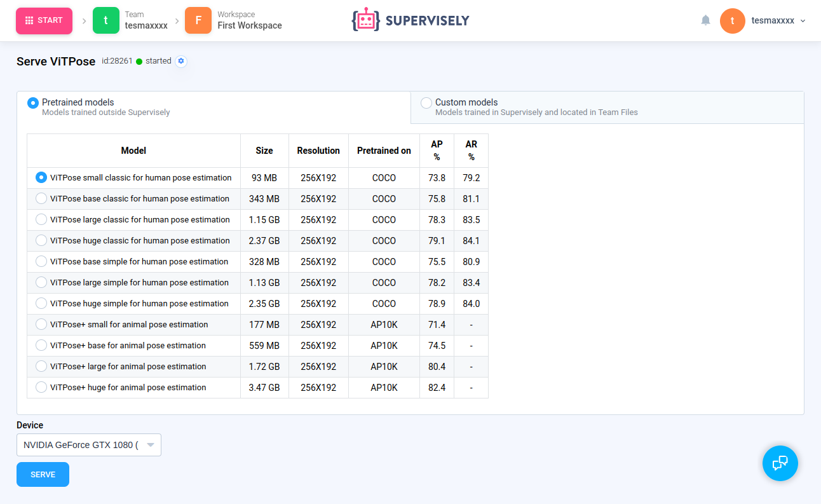Viewport: 821px width, 504px height.
Task: Click the Serve ViTPose title
Action: click(x=56, y=62)
